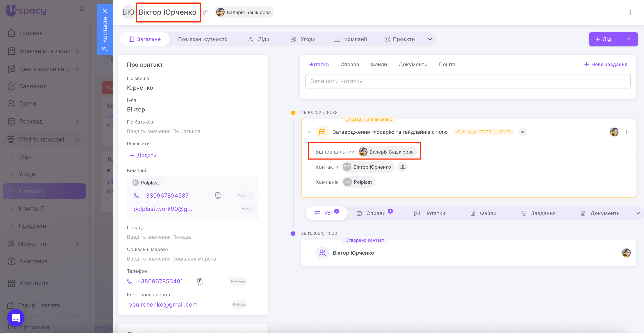
Task: Open the support chat bubble
Action: [16, 318]
